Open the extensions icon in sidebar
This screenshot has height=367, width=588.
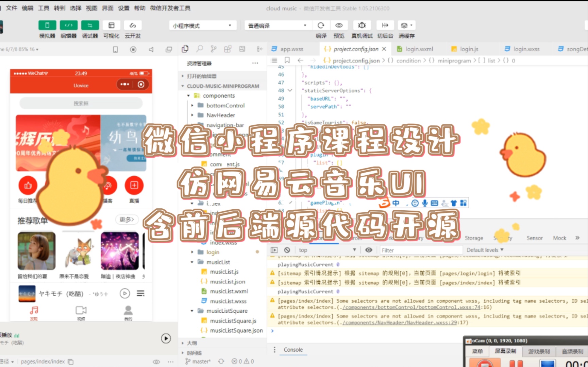(228, 49)
